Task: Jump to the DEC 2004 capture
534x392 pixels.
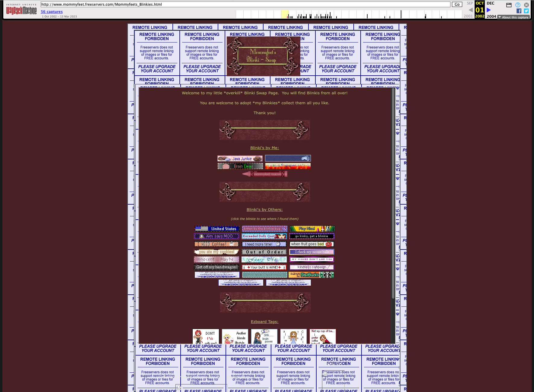Action: (x=491, y=3)
